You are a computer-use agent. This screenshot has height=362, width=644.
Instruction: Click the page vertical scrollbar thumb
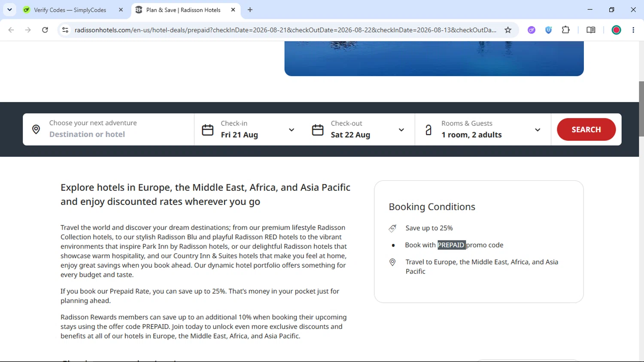(641, 109)
